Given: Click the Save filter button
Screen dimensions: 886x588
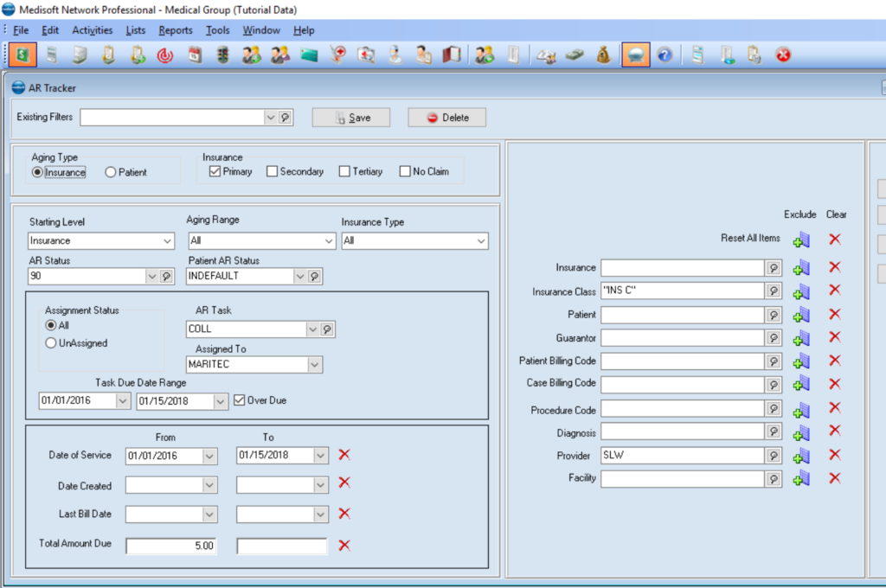Looking at the screenshot, I should pos(351,118).
